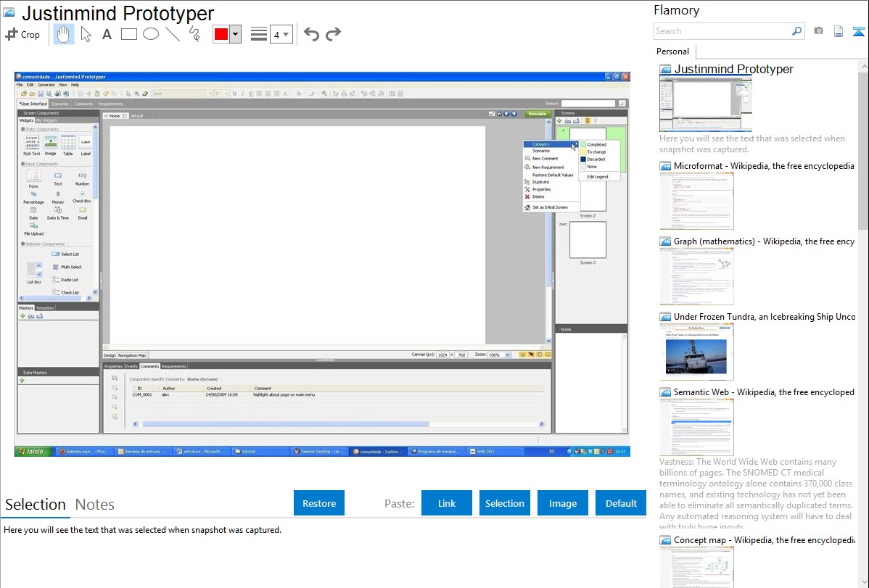Click the large captured Justinmind screenshot canvas

tap(322, 265)
